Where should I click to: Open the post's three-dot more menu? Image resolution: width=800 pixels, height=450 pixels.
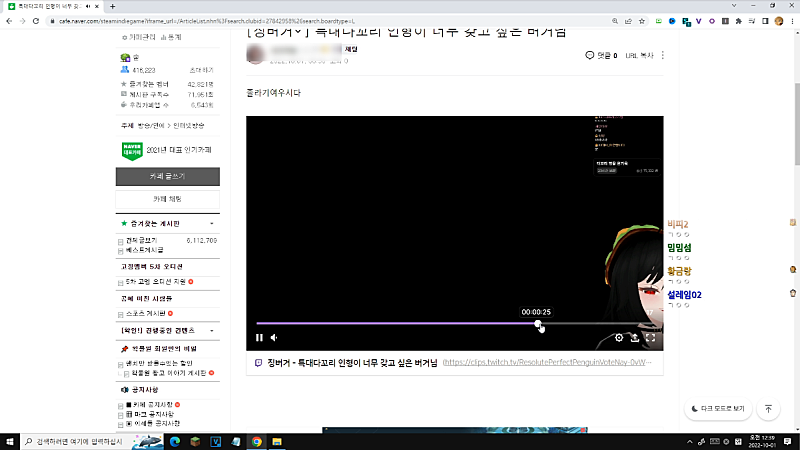tap(662, 56)
